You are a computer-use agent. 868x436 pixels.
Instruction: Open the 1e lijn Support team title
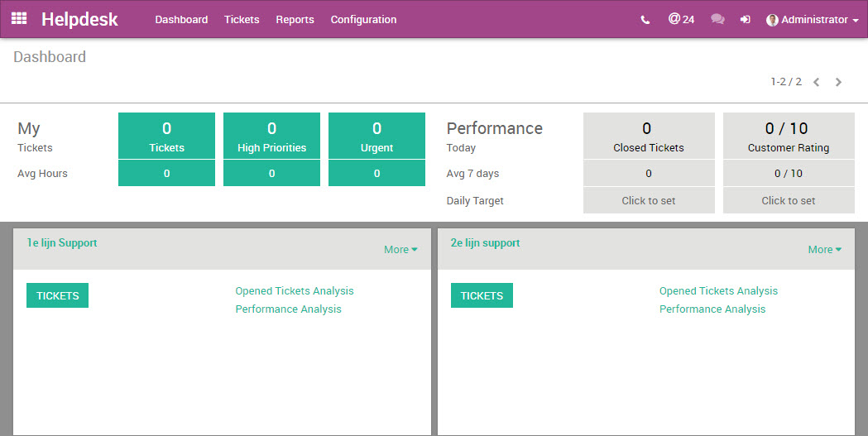point(62,243)
